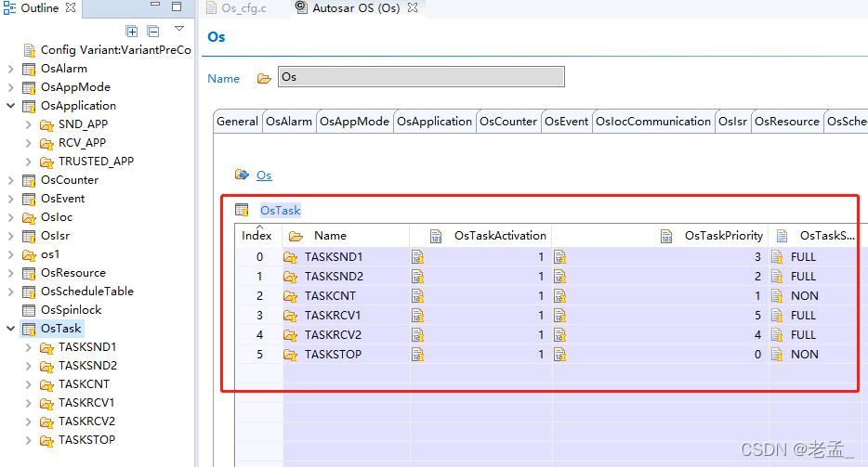
Task: Sort table by Index column header
Action: (x=256, y=235)
